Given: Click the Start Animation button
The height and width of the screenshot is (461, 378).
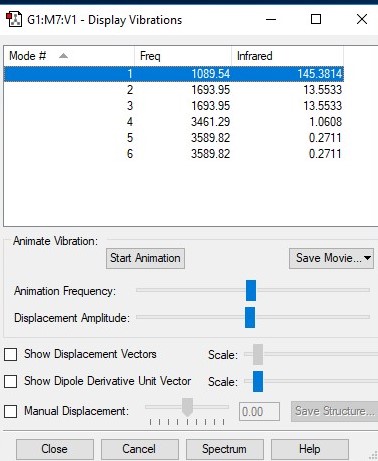Looking at the screenshot, I should point(145,258).
